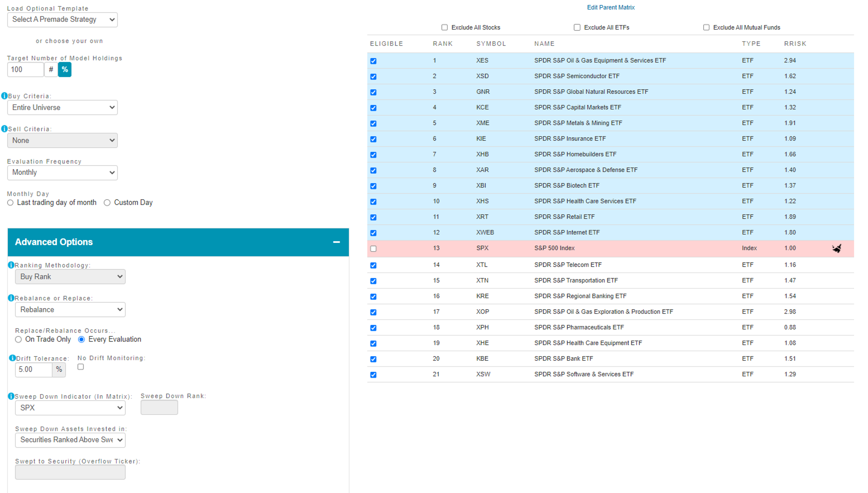Sort table by the SYMBOL column
The image size is (868, 493).
coord(491,44)
